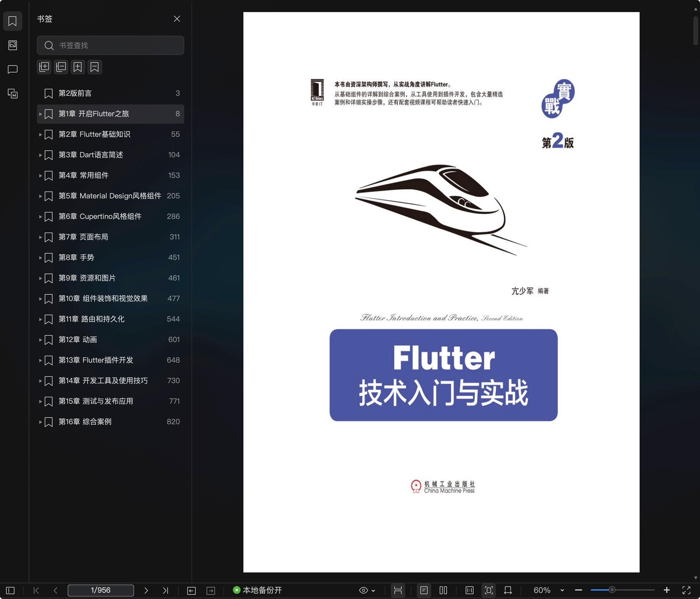The width and height of the screenshot is (700, 599).
Task: Go forward to next view
Action: 211,590
